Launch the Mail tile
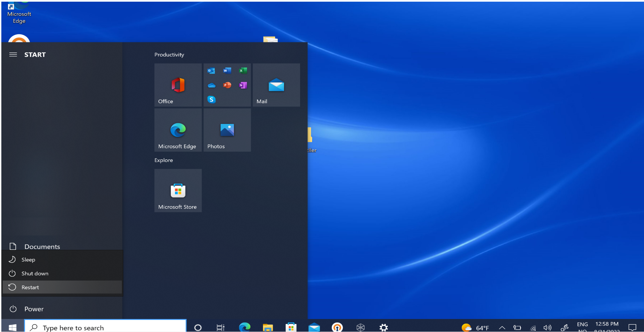Viewport: 644px width, 332px height. tap(276, 85)
